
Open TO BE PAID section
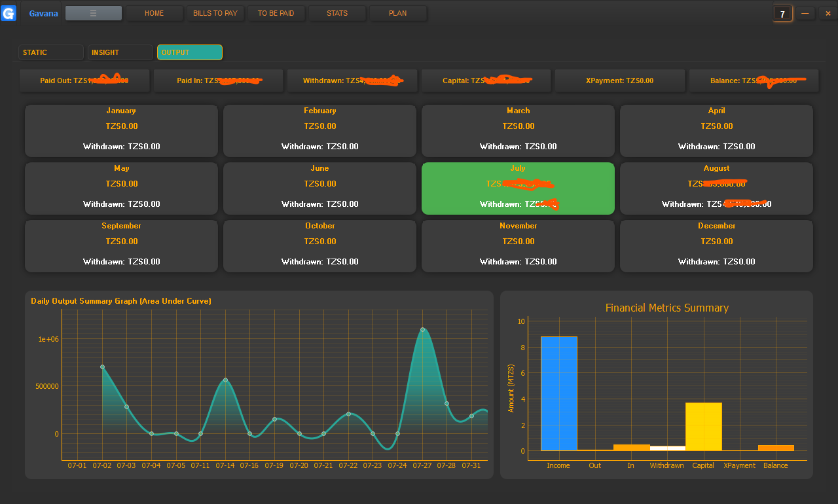(x=276, y=13)
